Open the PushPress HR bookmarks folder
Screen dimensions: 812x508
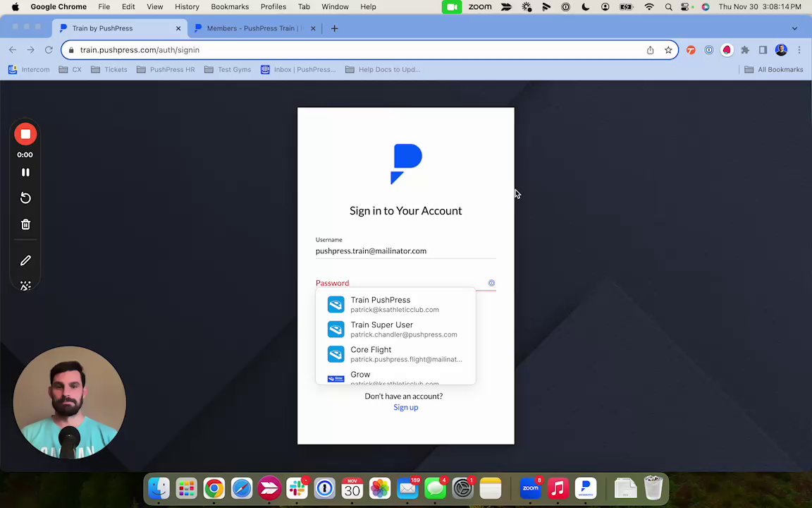166,69
